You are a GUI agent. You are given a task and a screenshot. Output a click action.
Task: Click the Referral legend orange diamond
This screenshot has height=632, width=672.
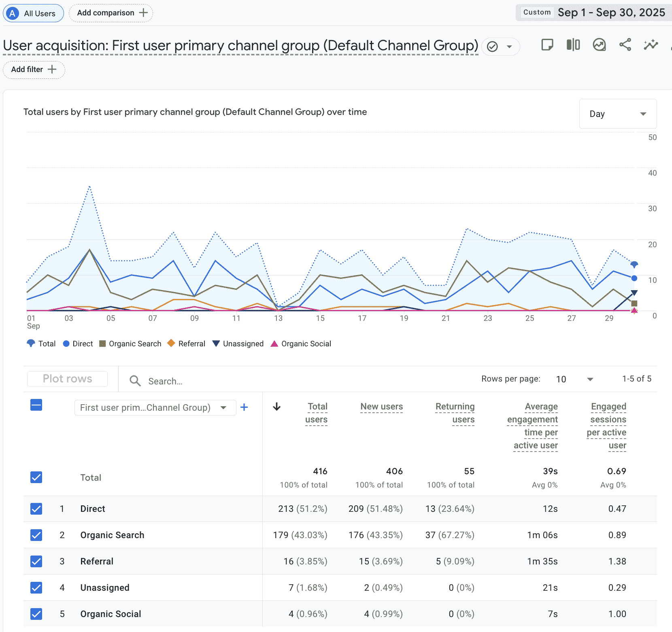171,344
